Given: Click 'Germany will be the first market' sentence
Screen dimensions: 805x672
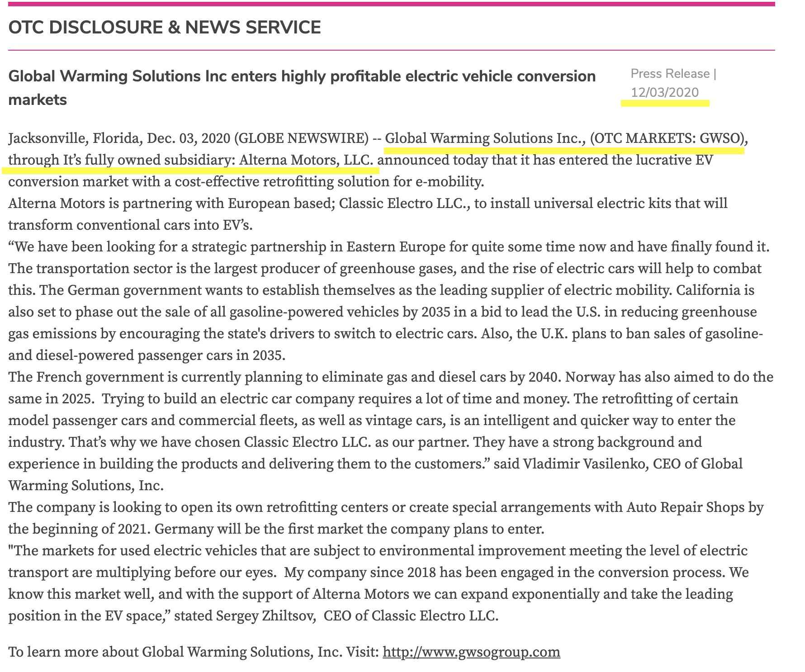Looking at the screenshot, I should pyautogui.click(x=350, y=529).
